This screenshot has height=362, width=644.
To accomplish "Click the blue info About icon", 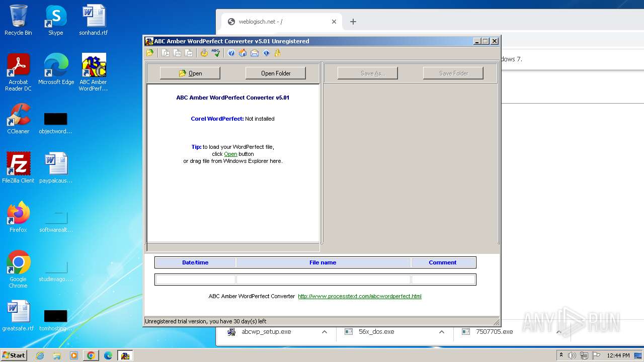I will click(x=266, y=53).
